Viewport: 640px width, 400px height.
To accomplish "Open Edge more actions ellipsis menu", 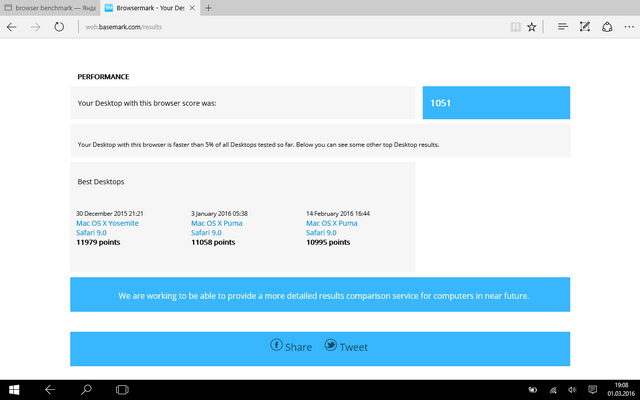I will pos(629,27).
